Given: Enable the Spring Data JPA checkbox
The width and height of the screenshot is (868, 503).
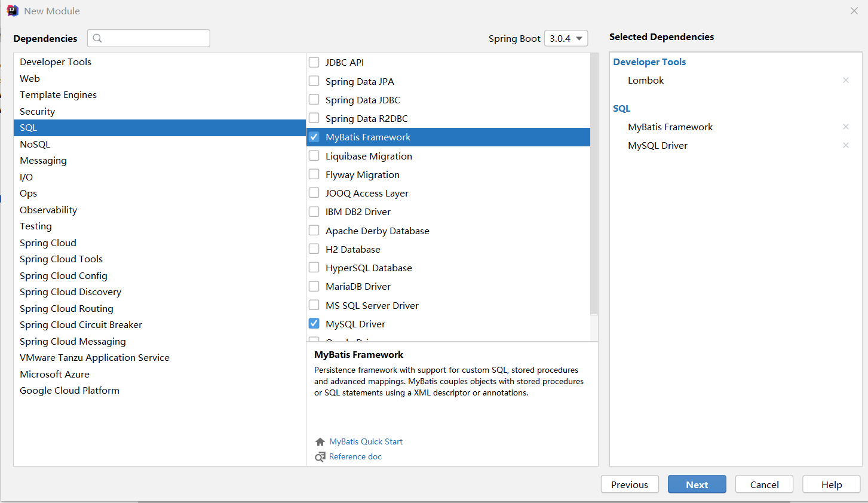Looking at the screenshot, I should (314, 81).
